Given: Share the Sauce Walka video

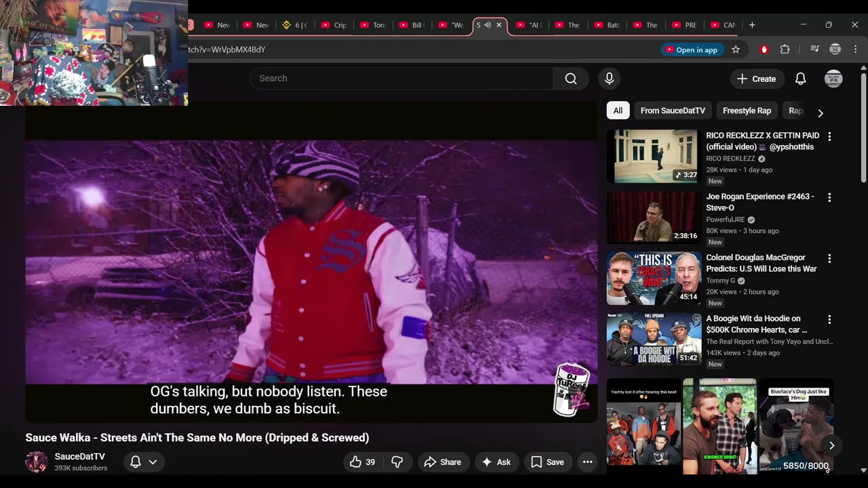Looking at the screenshot, I should [x=442, y=462].
